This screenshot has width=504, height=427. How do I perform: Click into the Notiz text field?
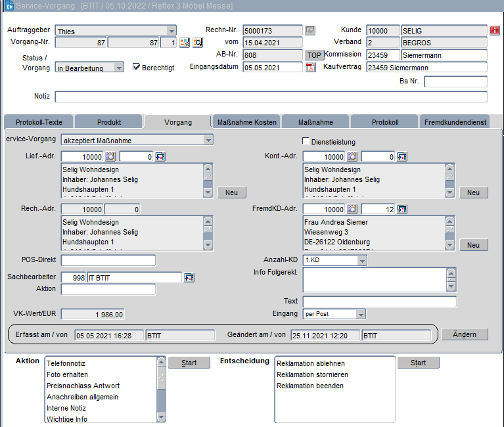coord(271,97)
